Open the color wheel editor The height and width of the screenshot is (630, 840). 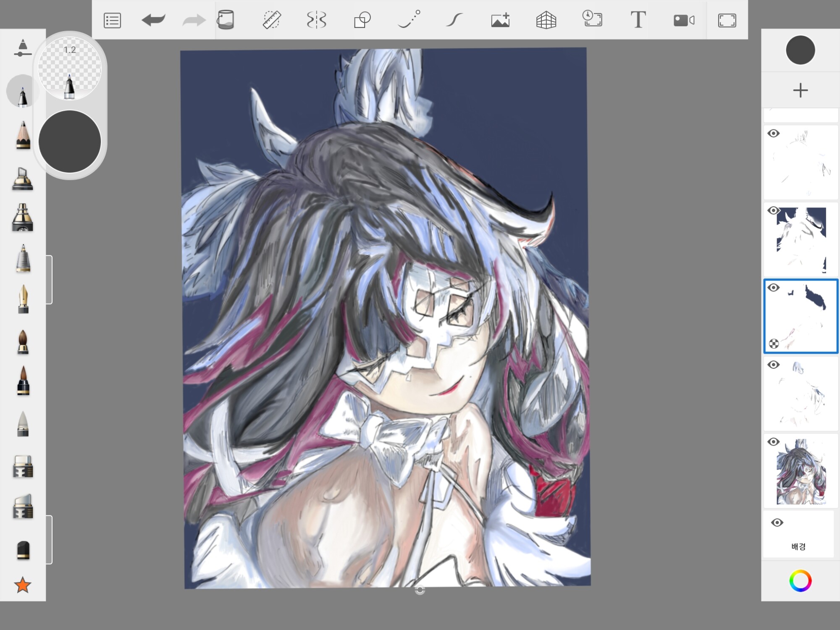coord(800,581)
